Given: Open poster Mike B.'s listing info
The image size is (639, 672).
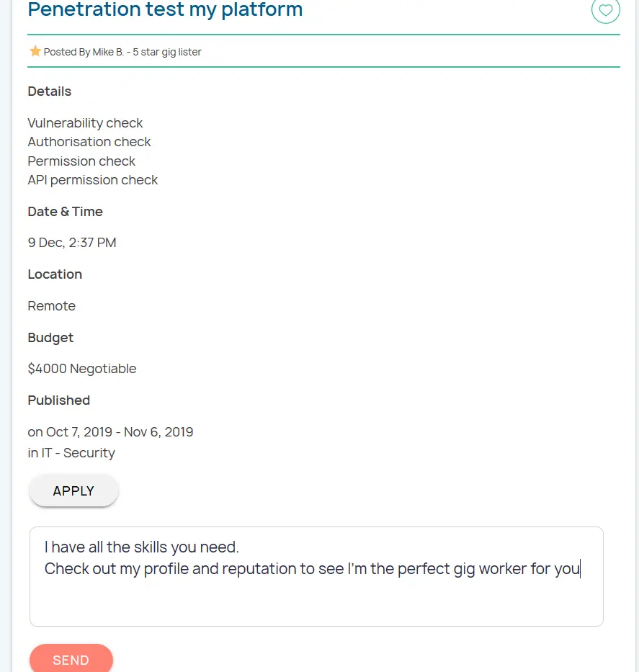Looking at the screenshot, I should (x=122, y=52).
